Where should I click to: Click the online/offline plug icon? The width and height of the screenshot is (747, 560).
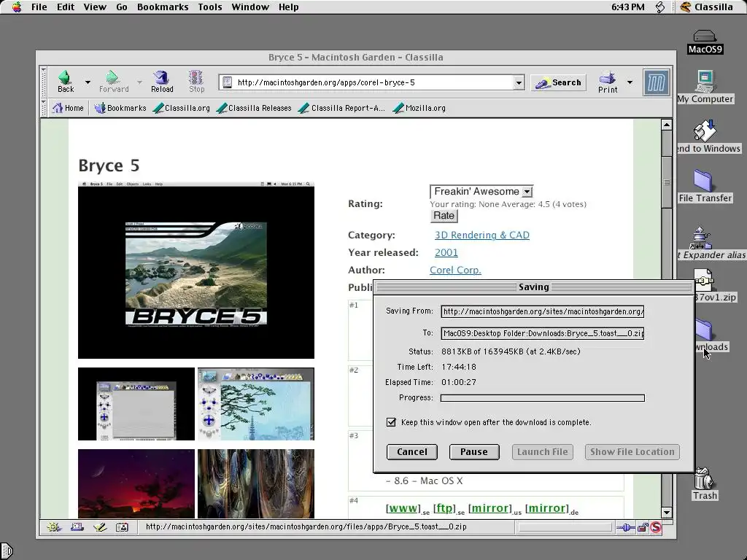click(x=625, y=527)
